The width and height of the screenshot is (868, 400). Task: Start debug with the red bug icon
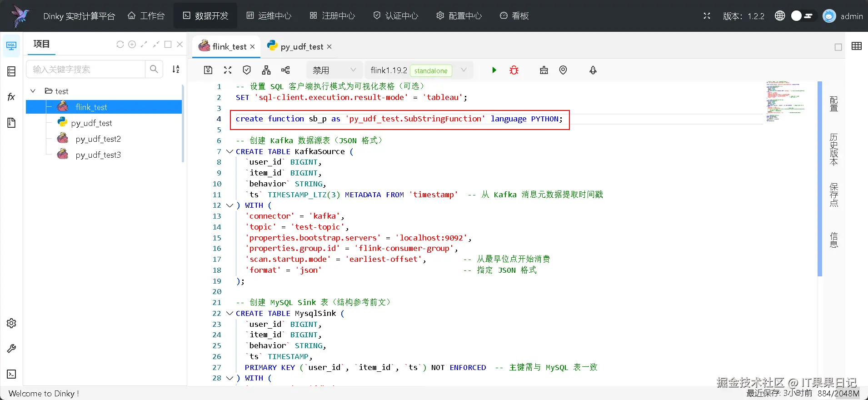pos(514,70)
